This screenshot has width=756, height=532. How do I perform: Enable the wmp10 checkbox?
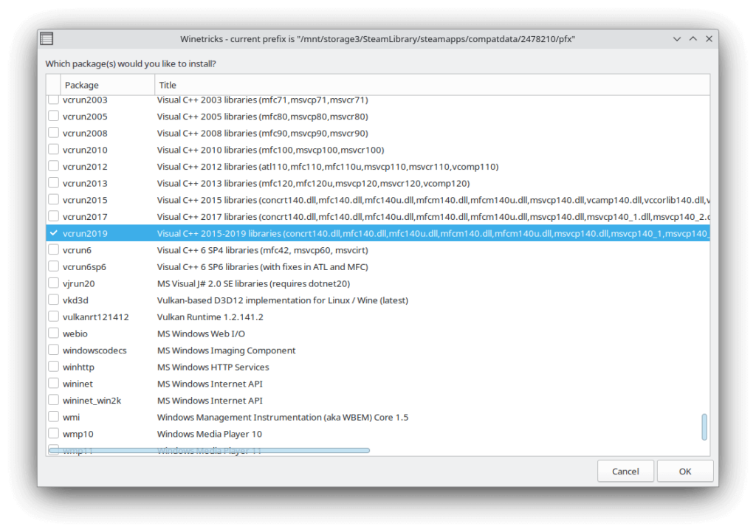pyautogui.click(x=53, y=433)
